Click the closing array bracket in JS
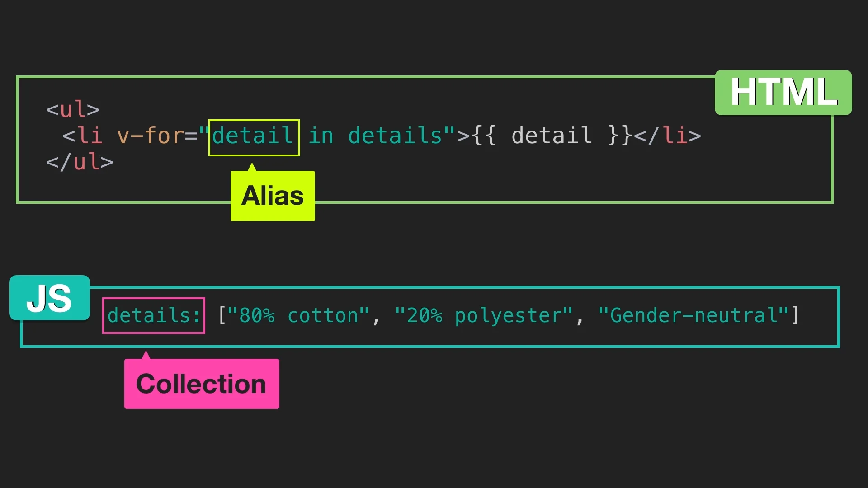Screen dimensions: 868x488 [x=795, y=315]
